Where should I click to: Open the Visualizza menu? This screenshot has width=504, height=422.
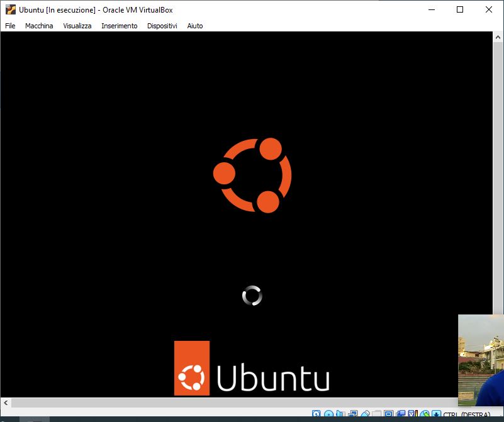tap(77, 26)
